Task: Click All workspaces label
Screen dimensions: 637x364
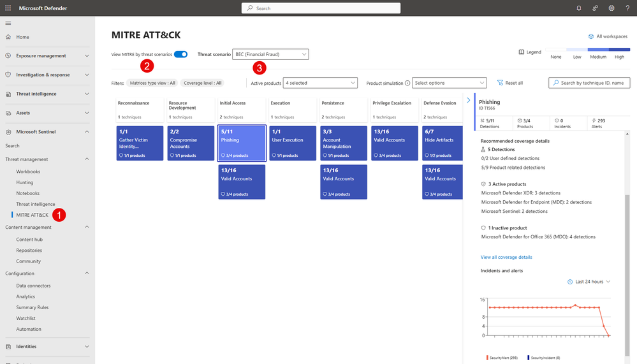Action: coord(611,36)
